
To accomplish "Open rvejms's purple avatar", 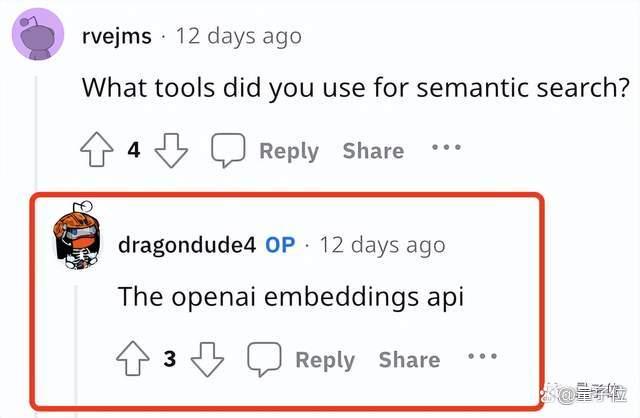I will 38,34.
